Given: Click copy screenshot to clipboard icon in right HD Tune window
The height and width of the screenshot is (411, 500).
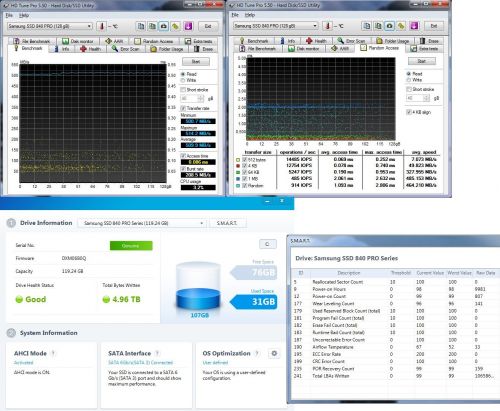Looking at the screenshot, I should point(378,26).
